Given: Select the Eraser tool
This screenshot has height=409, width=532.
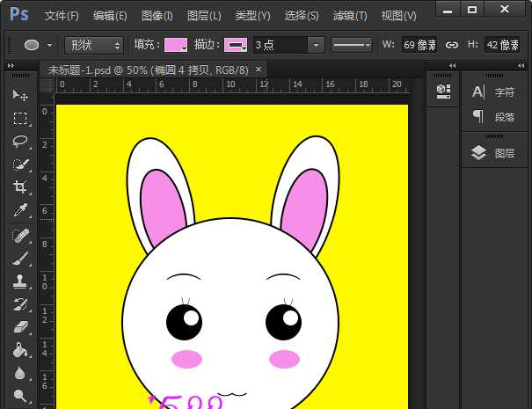Looking at the screenshot, I should coord(20,327).
